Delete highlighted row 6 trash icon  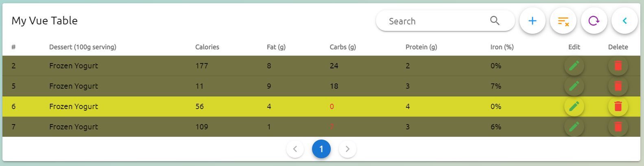(618, 107)
